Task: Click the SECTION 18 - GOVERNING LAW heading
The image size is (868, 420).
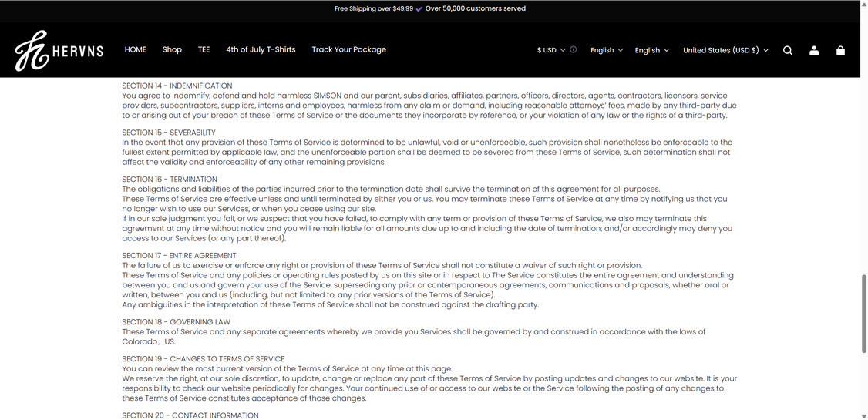Action: pos(176,322)
